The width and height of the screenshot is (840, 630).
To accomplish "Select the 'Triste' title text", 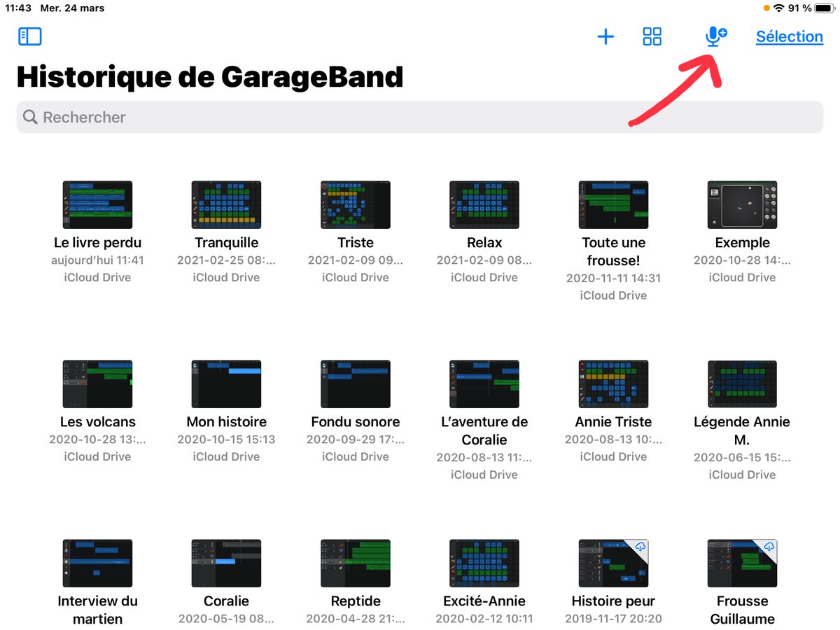I will [x=356, y=243].
